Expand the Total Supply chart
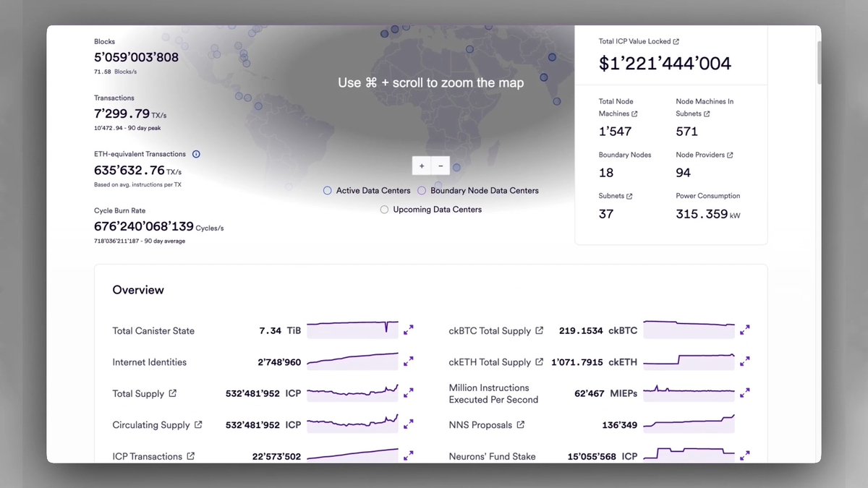This screenshot has height=488, width=868. coord(409,393)
